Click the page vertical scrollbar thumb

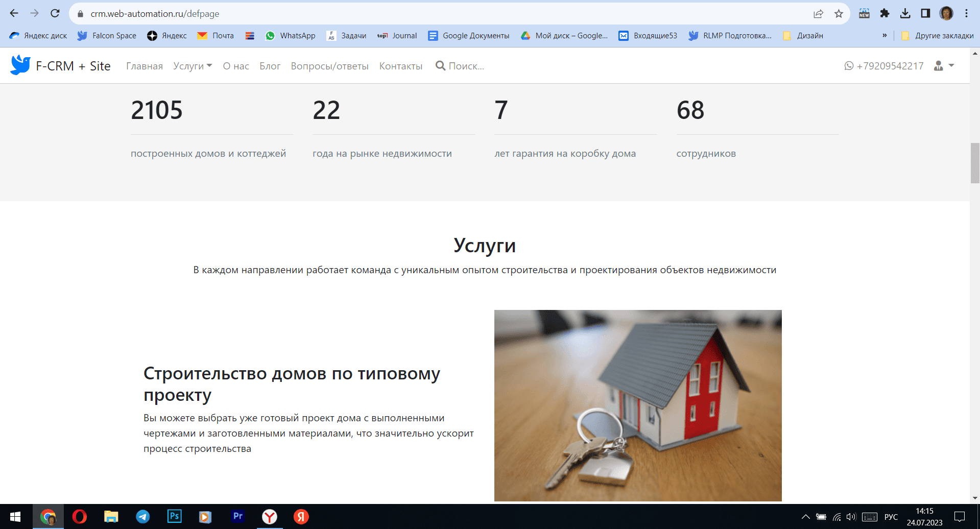click(x=975, y=163)
